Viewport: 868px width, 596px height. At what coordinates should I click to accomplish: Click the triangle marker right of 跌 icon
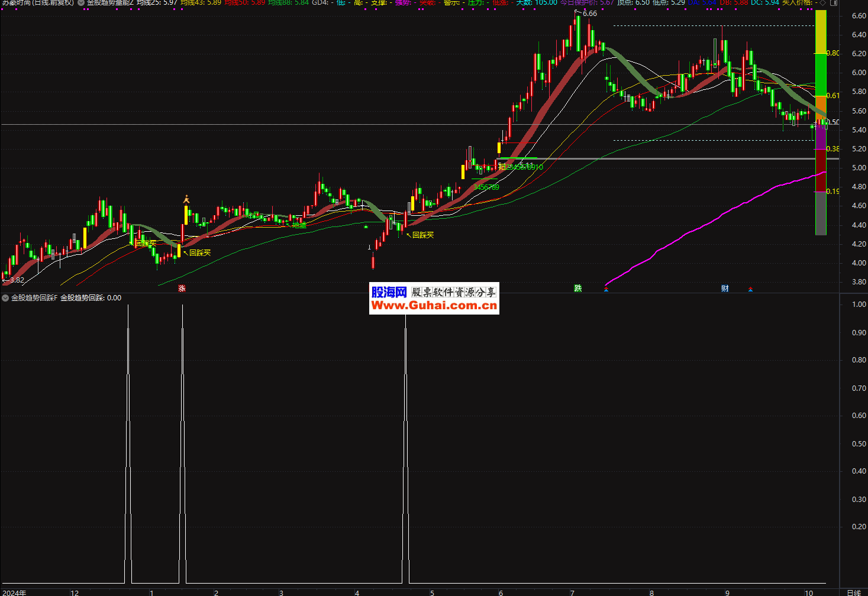tap(606, 290)
